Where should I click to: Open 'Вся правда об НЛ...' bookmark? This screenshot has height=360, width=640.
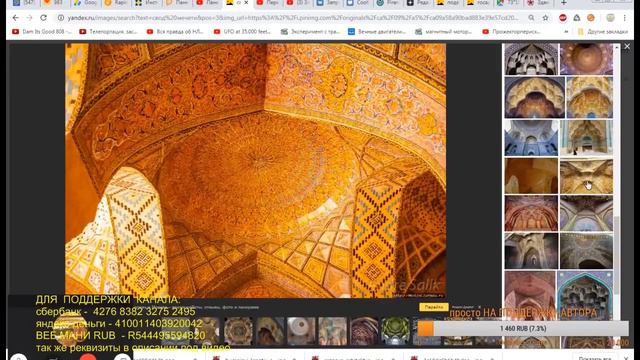175,31
